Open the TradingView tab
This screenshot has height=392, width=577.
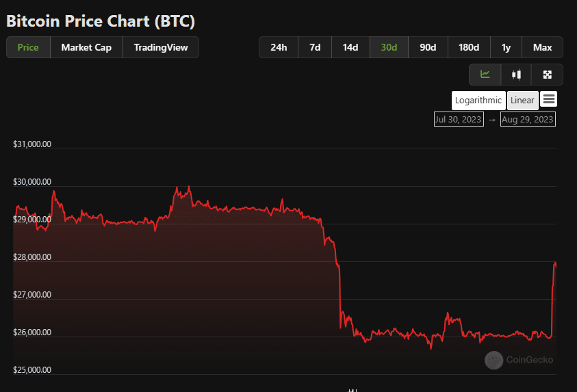coord(161,47)
